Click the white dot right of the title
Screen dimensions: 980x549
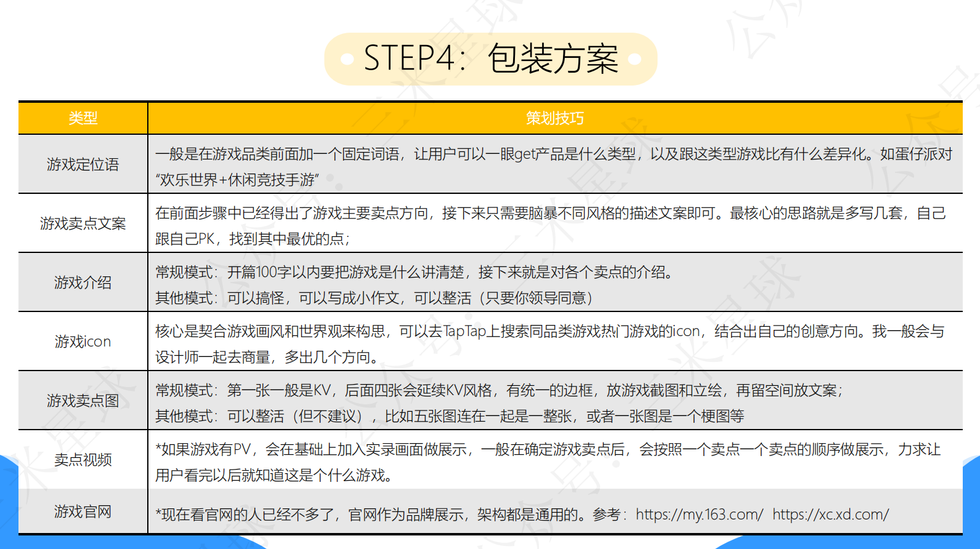point(634,59)
